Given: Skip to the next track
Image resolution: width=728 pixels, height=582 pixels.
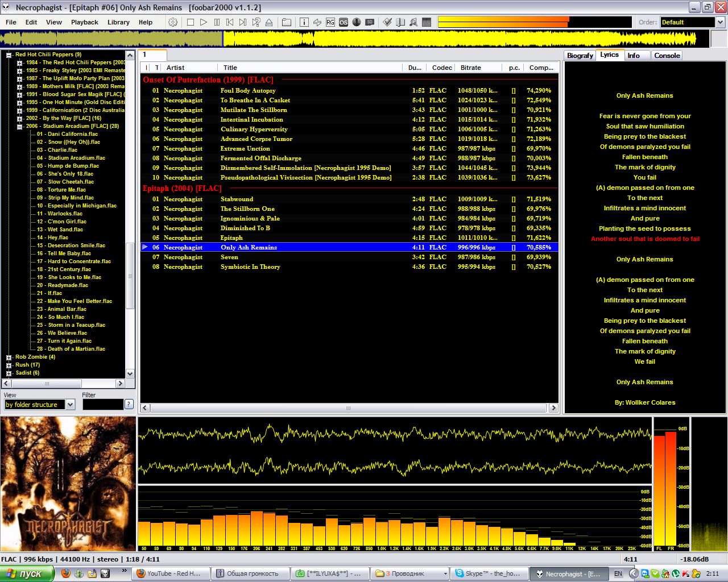Looking at the screenshot, I should [x=243, y=22].
